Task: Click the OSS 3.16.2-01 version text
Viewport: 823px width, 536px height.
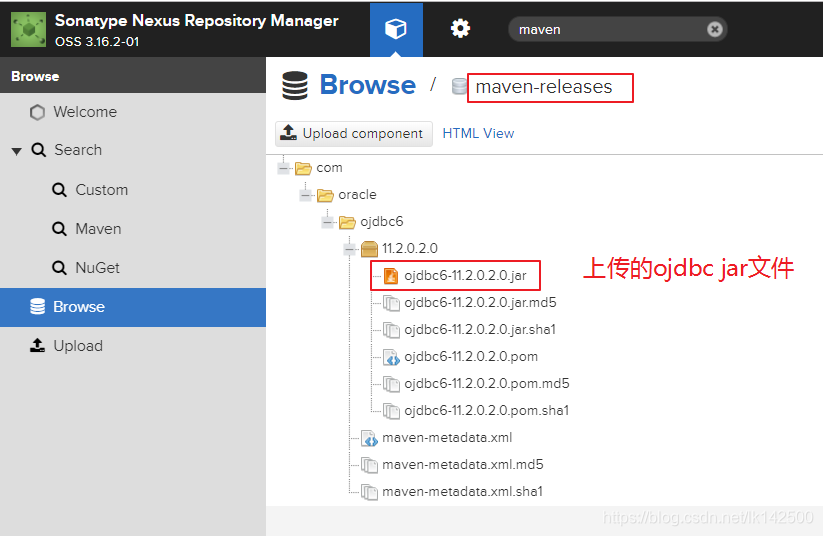Action: click(97, 42)
